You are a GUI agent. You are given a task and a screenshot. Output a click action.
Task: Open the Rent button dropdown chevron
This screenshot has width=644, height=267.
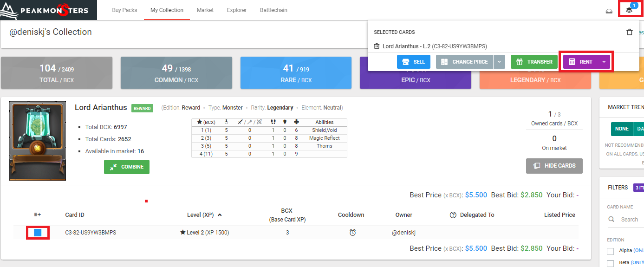pyautogui.click(x=604, y=62)
